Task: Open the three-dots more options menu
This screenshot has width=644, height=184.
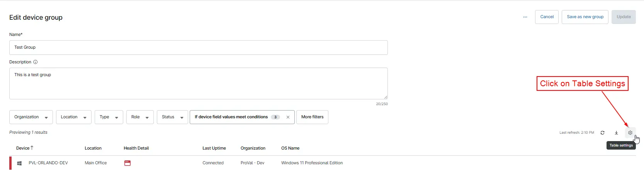Action: [x=525, y=17]
